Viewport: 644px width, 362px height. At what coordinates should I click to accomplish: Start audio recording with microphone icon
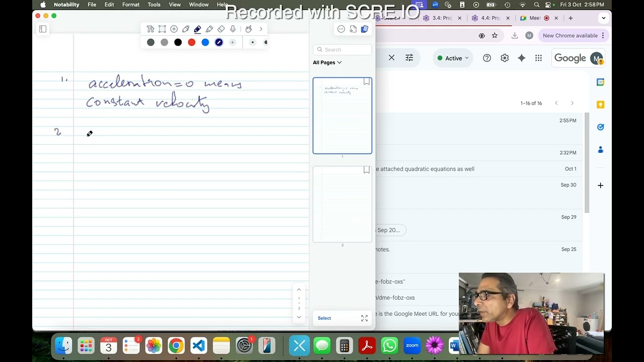click(233, 29)
